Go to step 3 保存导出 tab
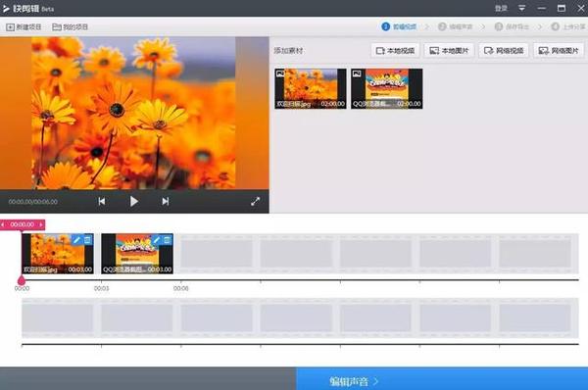 [x=512, y=26]
